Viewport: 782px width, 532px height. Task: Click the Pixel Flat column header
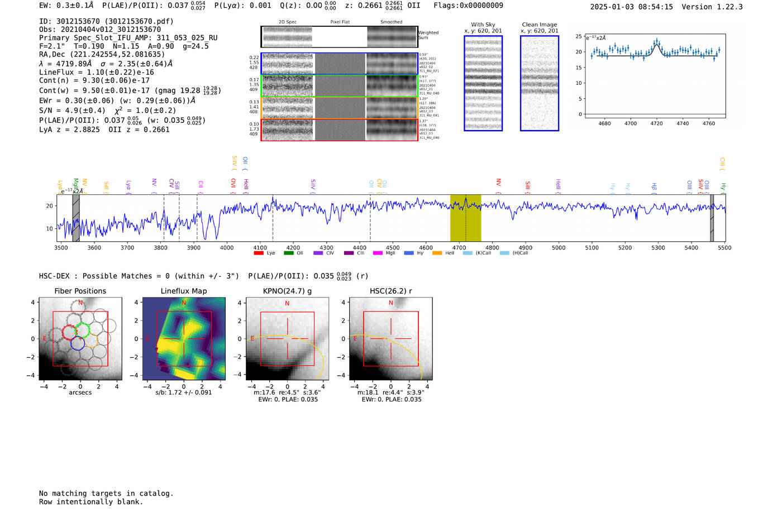coord(340,22)
